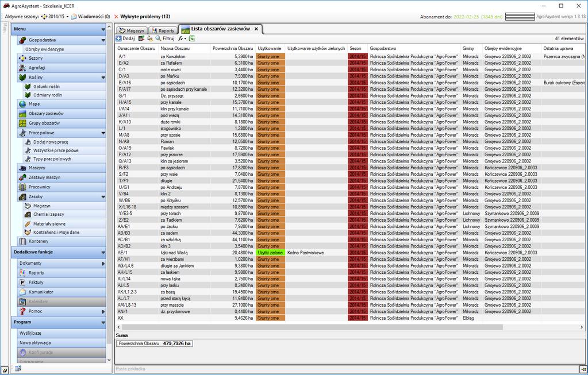Click the Filtruj magnifier icon
The height and width of the screenshot is (375, 588).
click(x=158, y=38)
